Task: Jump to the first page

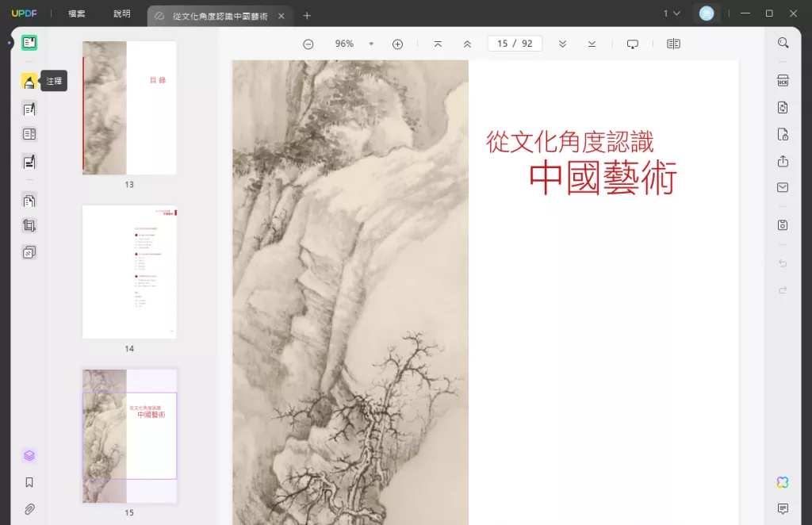Action: (438, 44)
